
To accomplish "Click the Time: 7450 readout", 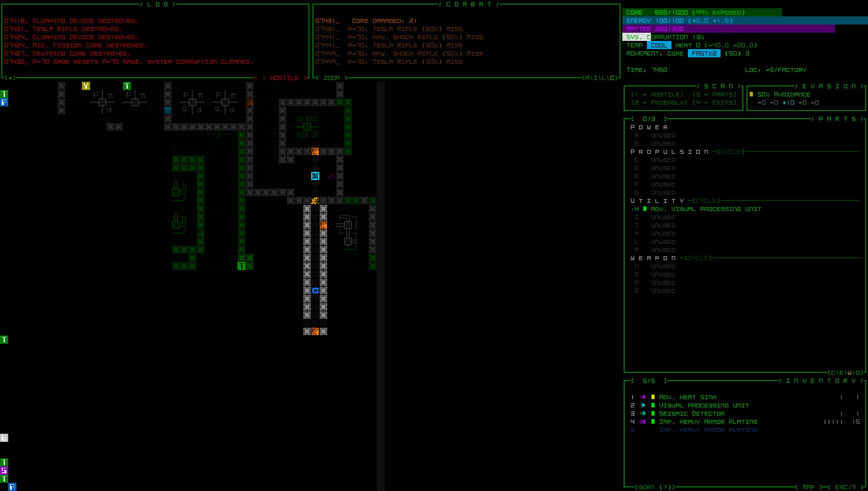I will (x=647, y=70).
